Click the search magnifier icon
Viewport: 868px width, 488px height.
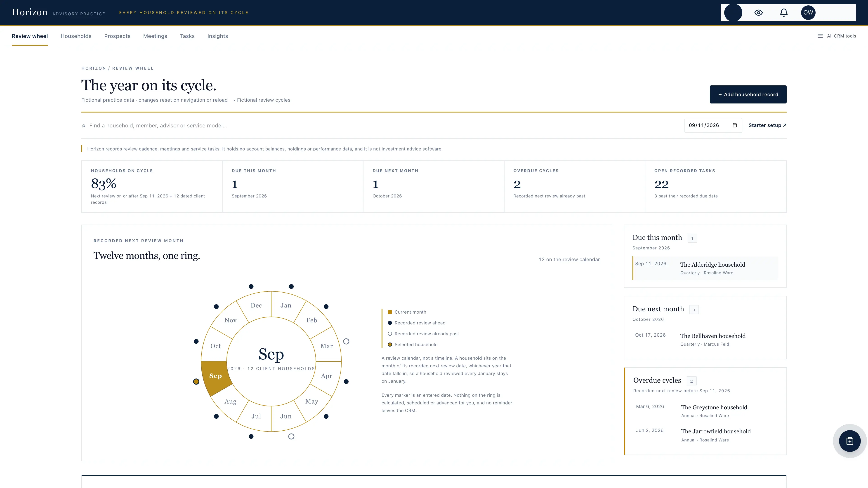tap(84, 126)
